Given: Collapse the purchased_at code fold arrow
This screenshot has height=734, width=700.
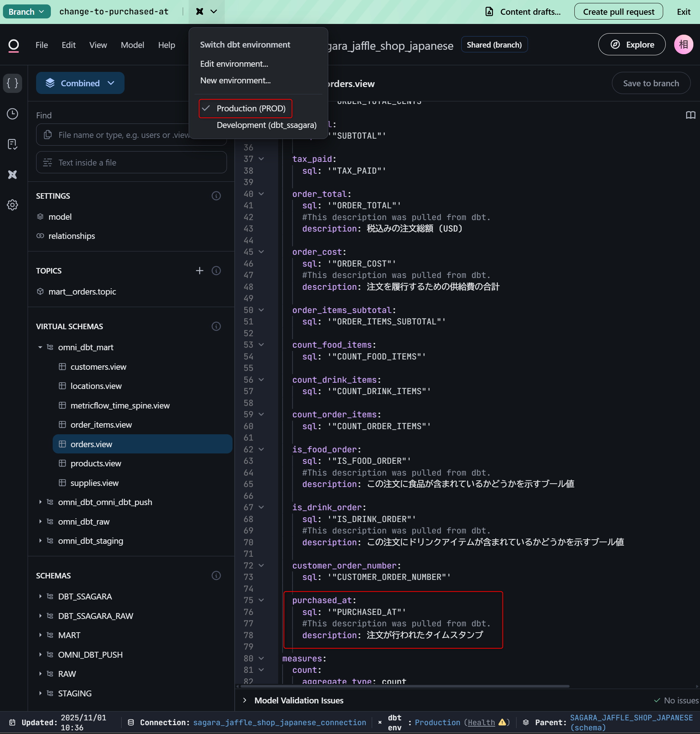Looking at the screenshot, I should pyautogui.click(x=261, y=600).
